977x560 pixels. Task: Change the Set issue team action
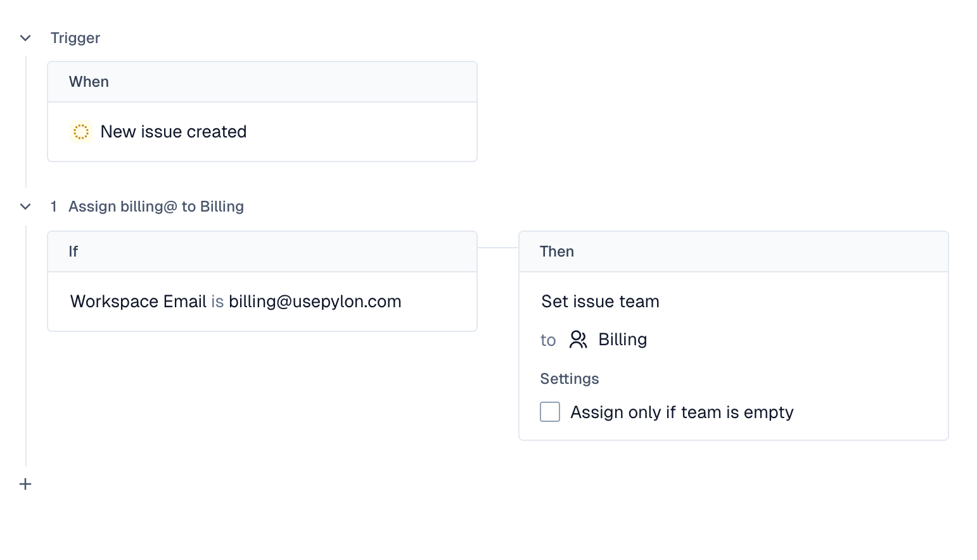pyautogui.click(x=600, y=302)
